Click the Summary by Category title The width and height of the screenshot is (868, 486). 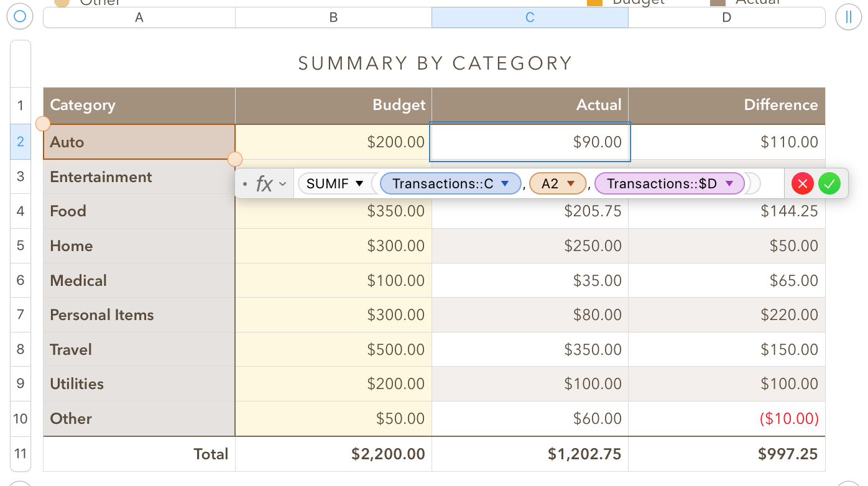(x=435, y=63)
